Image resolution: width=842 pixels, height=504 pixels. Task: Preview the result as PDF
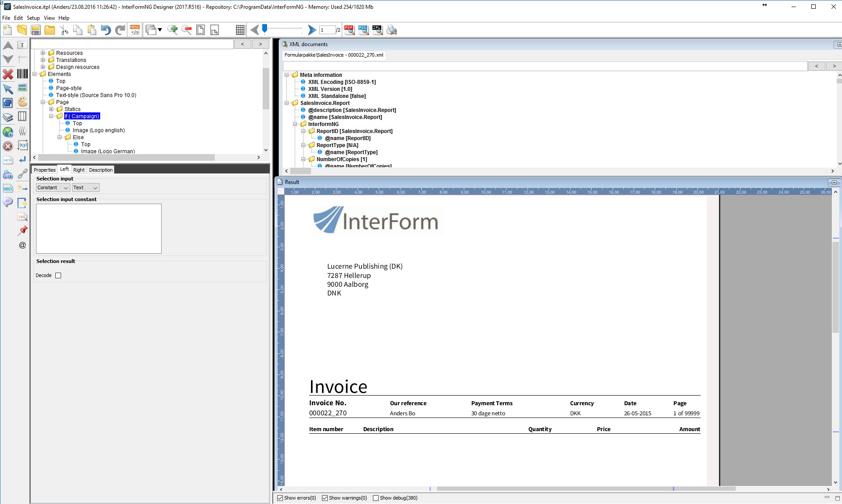tap(349, 30)
